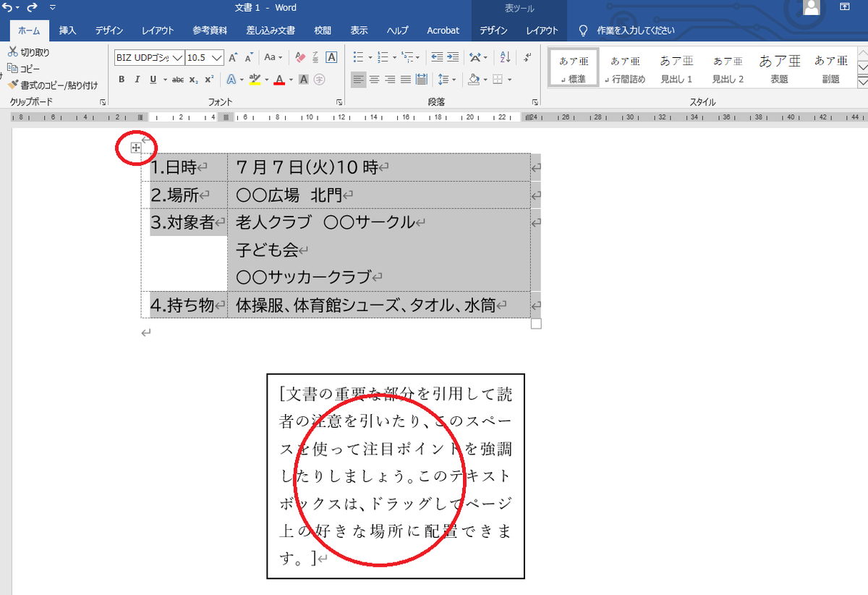
Task: Click the character border (A in box) icon
Action: (x=332, y=57)
